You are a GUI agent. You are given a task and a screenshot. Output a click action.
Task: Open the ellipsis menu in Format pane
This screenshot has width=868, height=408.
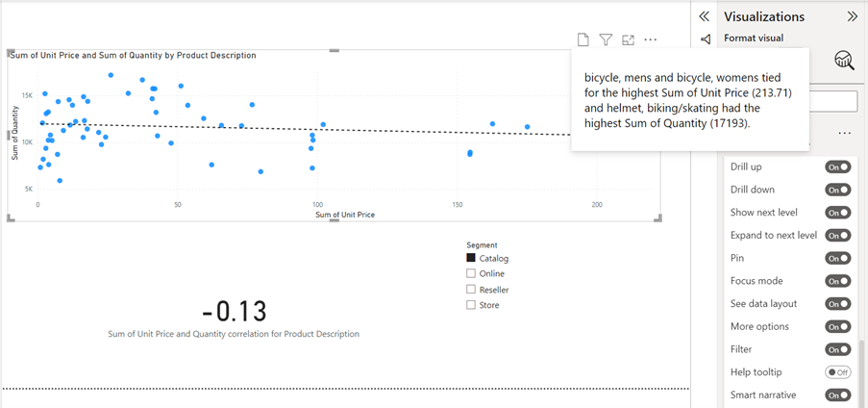pos(844,134)
